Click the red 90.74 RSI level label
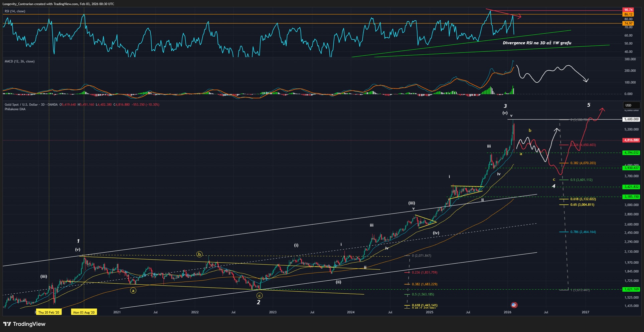This screenshot has width=644, height=332. pyautogui.click(x=628, y=10)
